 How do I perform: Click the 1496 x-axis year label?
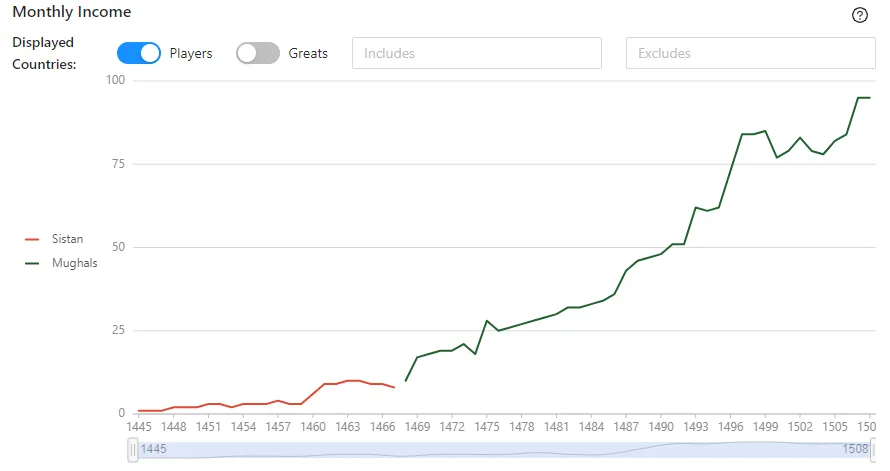point(730,427)
